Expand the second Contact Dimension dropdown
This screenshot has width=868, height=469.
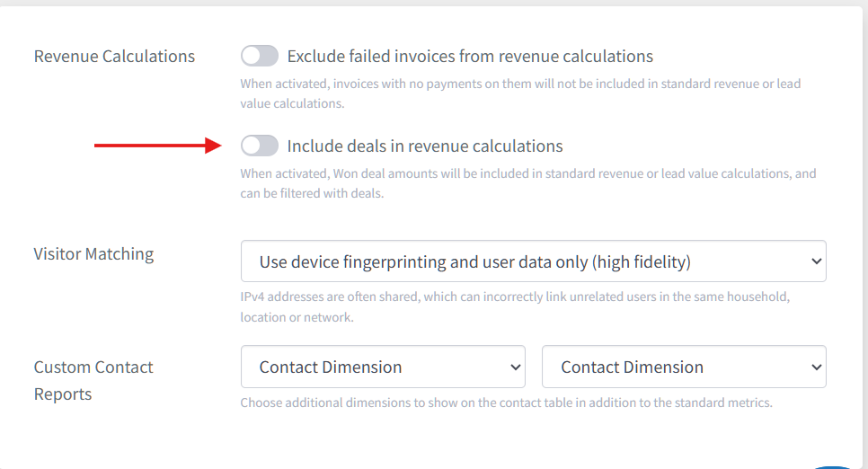tap(684, 367)
